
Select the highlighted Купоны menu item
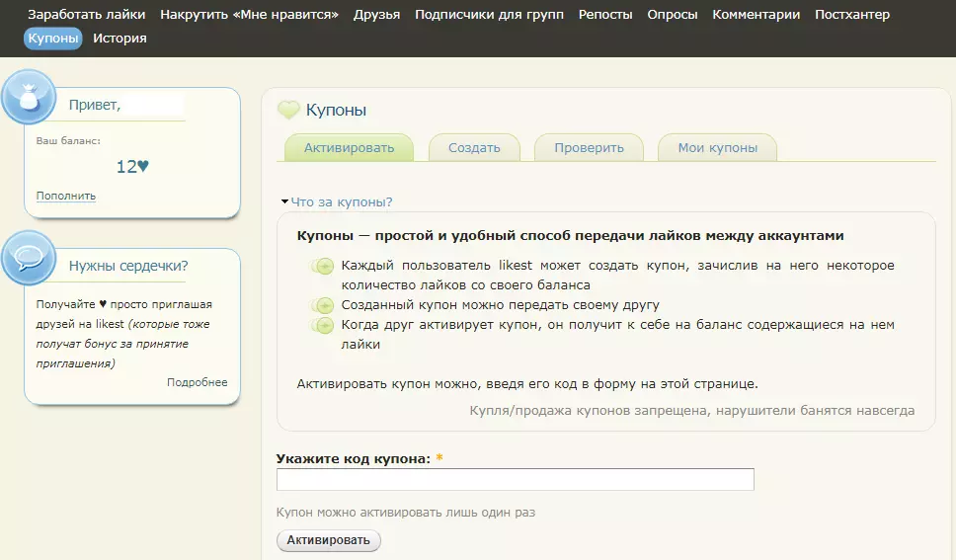click(53, 38)
